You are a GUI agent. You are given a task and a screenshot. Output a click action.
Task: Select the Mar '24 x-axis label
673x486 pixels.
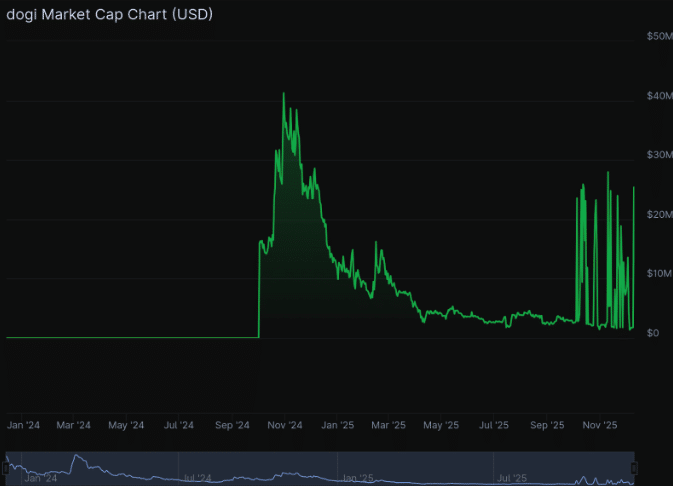[74, 425]
